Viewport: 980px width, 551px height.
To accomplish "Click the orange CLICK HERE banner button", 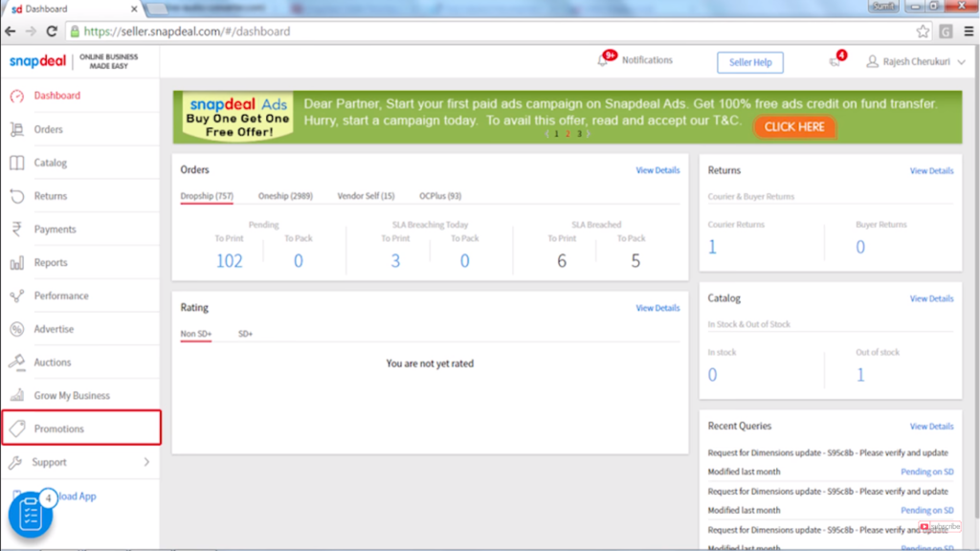I will [794, 127].
